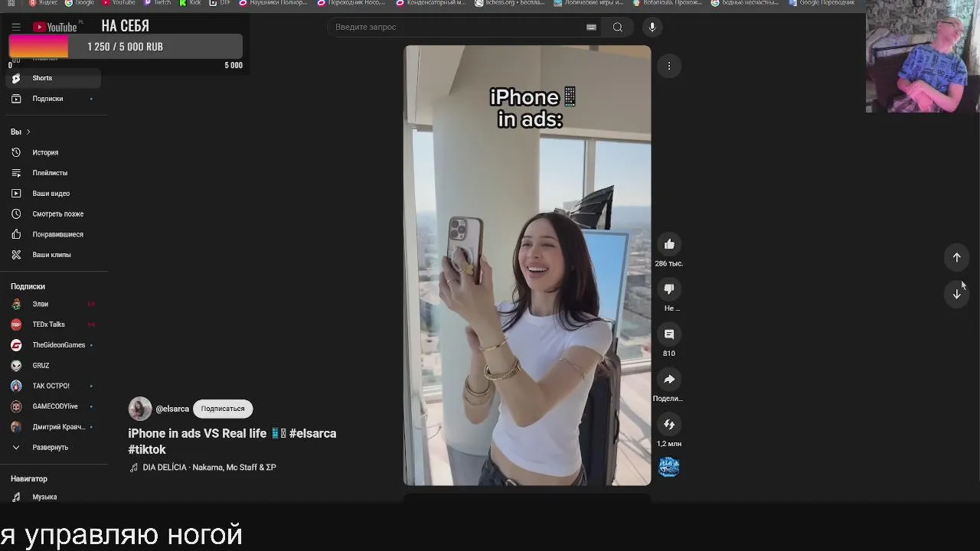
Task: Click the magnifier search button
Action: coord(618,27)
